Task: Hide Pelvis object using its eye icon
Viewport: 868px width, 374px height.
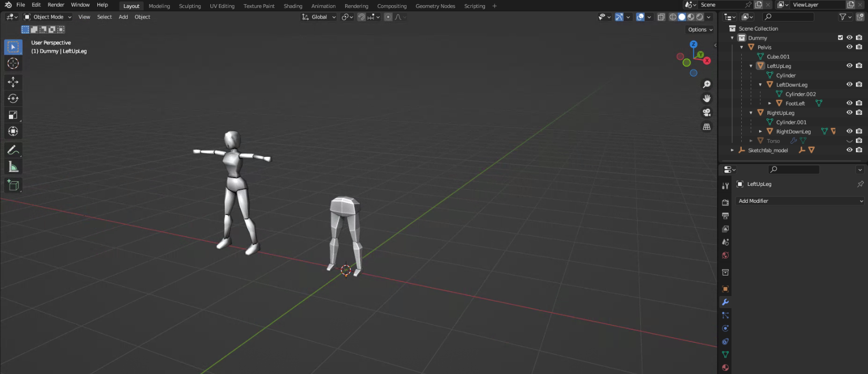Action: [849, 47]
